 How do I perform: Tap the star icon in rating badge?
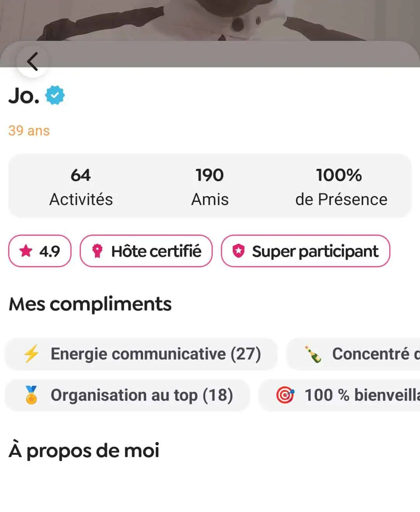[26, 251]
